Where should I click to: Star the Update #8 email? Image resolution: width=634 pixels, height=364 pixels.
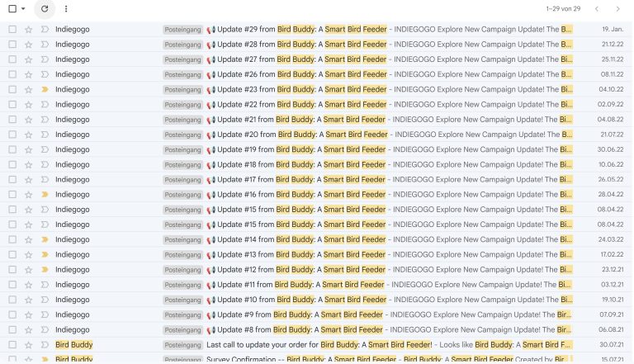coord(28,329)
